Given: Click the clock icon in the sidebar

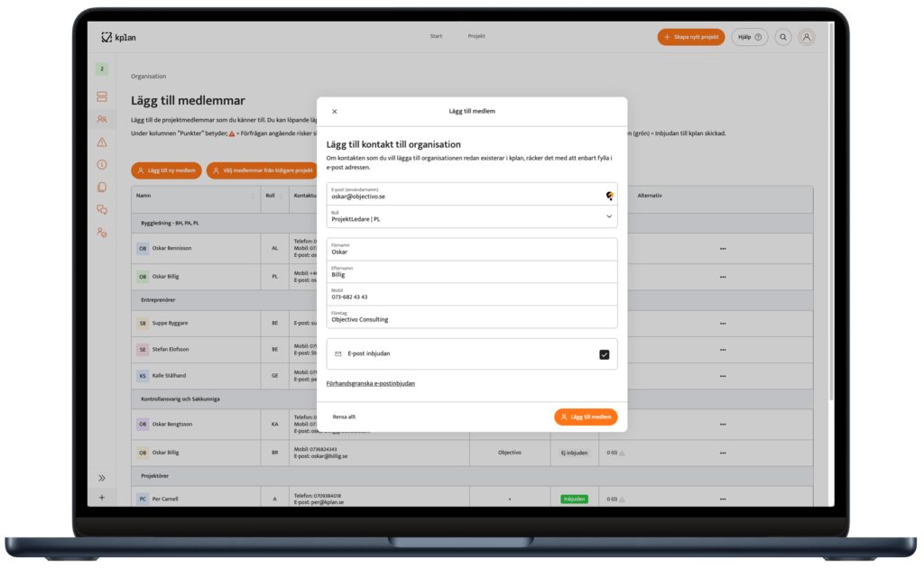Looking at the screenshot, I should coord(102,164).
